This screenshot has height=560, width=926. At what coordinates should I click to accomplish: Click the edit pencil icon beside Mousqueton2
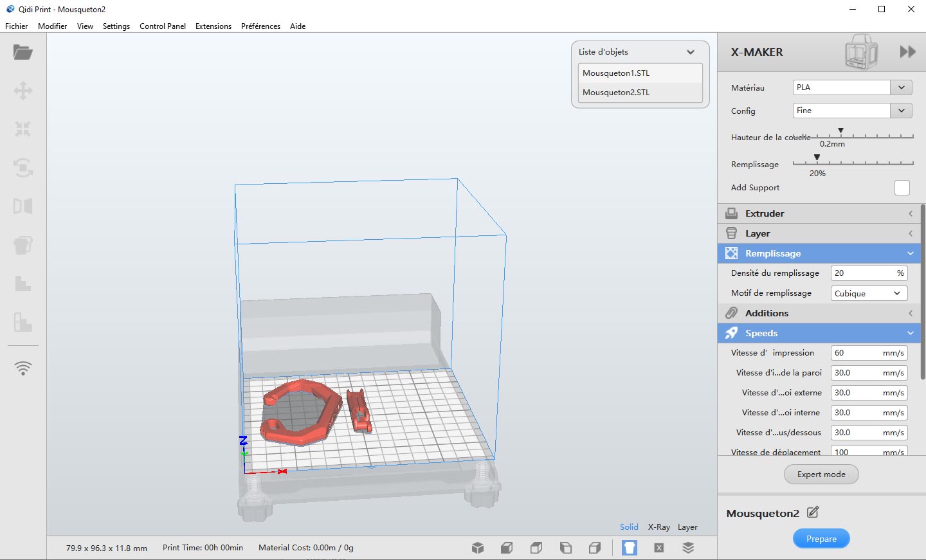(813, 512)
